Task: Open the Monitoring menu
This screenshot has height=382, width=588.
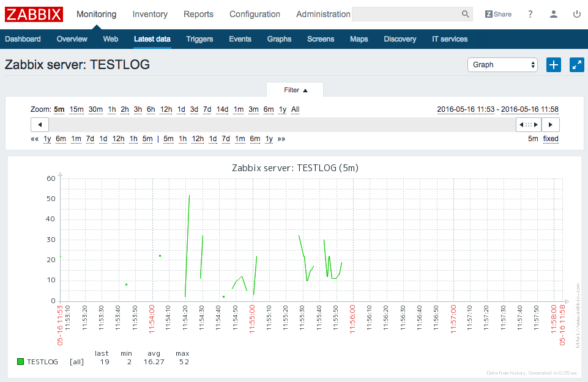Action: tap(97, 14)
